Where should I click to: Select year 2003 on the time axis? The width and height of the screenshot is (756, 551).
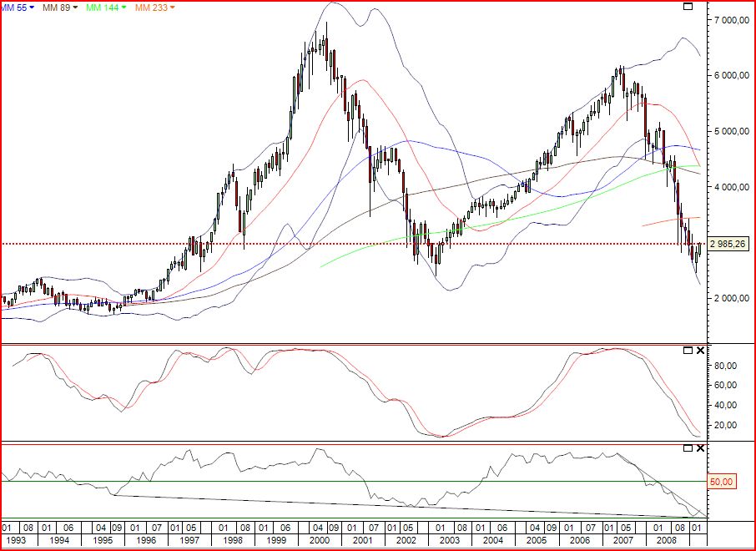450,540
